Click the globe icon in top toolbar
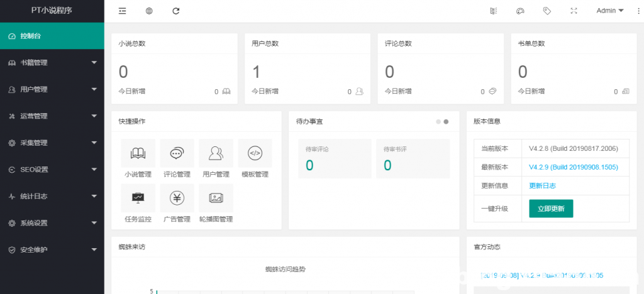Image resolution: width=644 pixels, height=294 pixels. click(x=149, y=11)
